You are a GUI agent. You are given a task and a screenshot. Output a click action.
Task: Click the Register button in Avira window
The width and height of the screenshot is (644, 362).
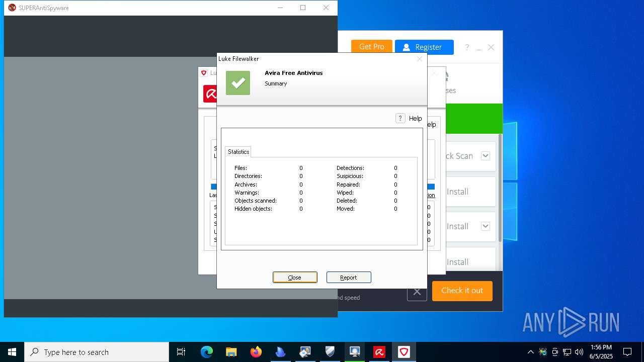tap(424, 47)
